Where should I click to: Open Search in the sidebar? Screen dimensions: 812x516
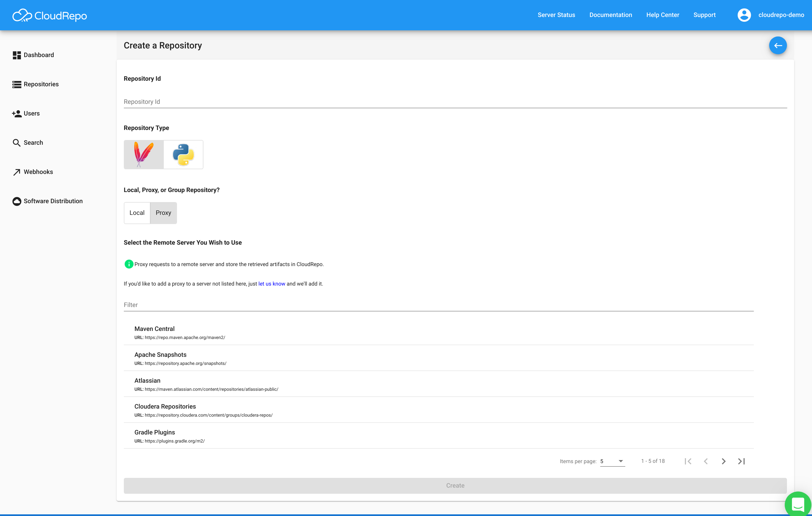pos(28,143)
